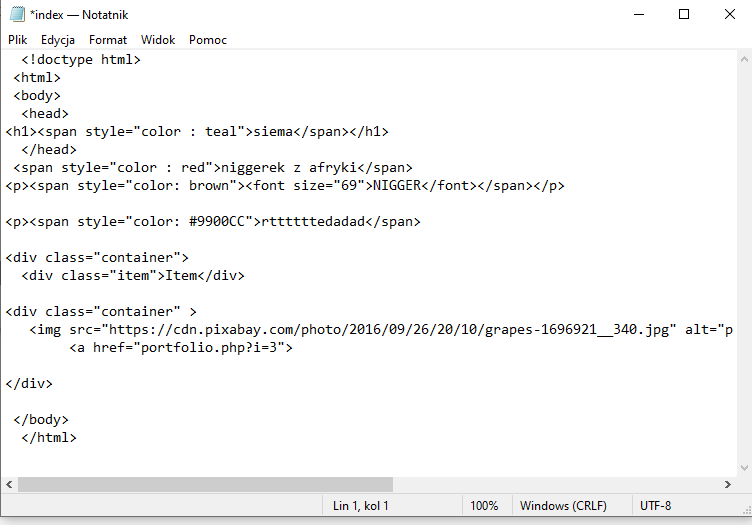Click the horizontal scrollbar right arrow
The height and width of the screenshot is (525, 752).
[x=726, y=484]
